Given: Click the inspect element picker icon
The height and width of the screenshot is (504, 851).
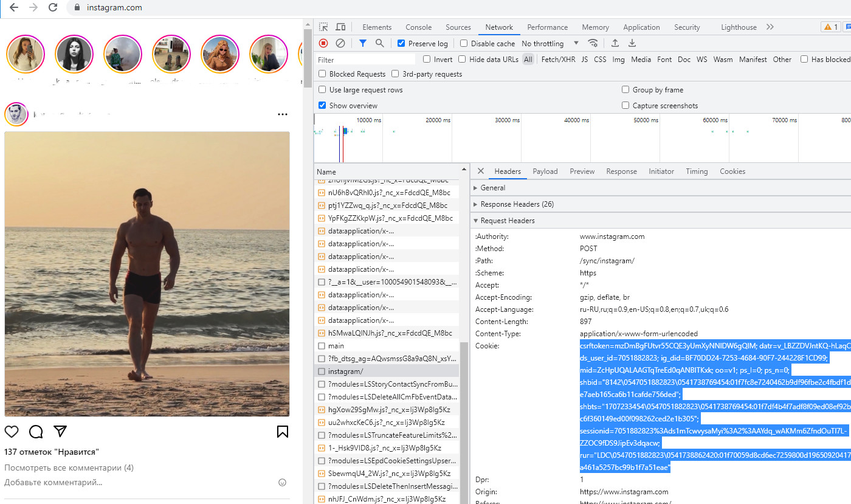Looking at the screenshot, I should pos(324,27).
